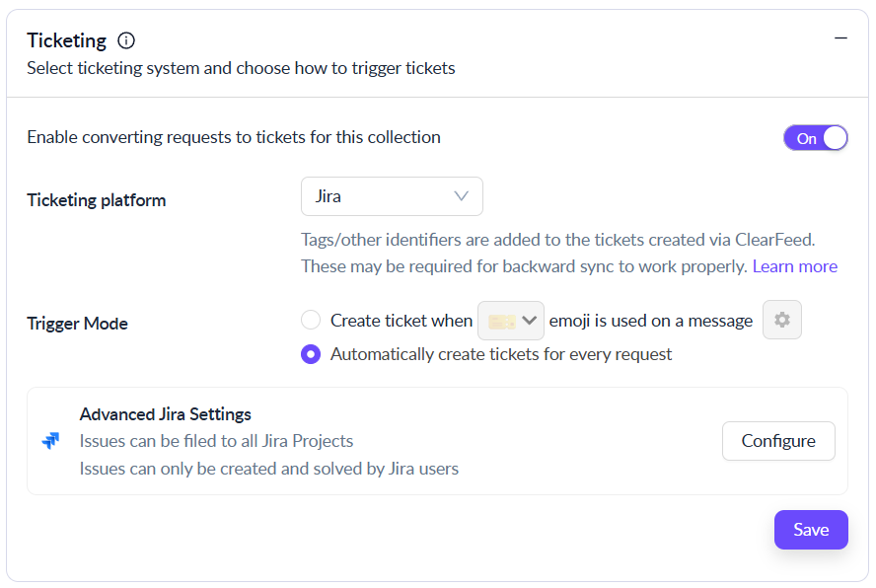Click the info icon beside Ticketing title
Screen dimensions: 876x588
click(126, 40)
